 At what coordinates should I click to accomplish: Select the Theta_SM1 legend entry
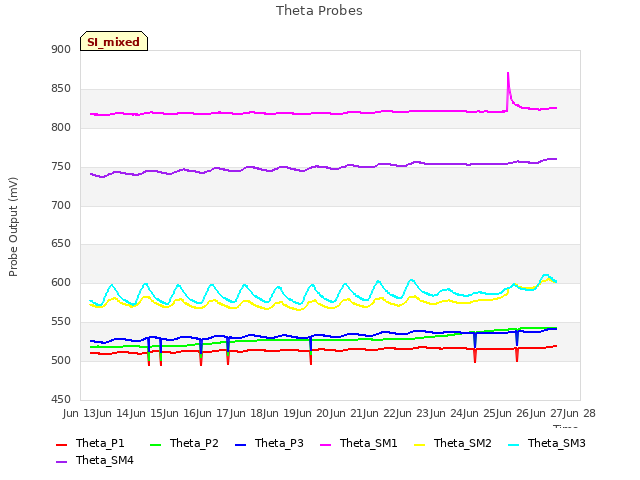[359, 443]
